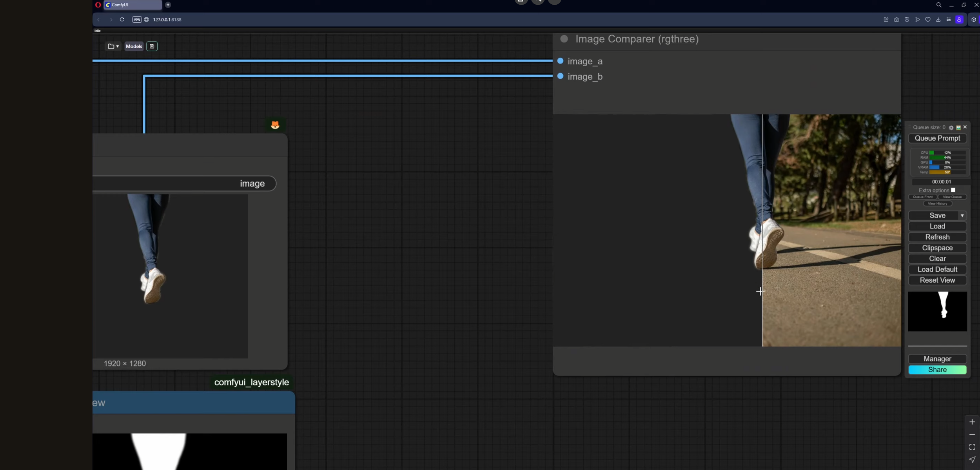Screen dimensions: 980x470
Task: Click the Manager button
Action: tap(937, 359)
